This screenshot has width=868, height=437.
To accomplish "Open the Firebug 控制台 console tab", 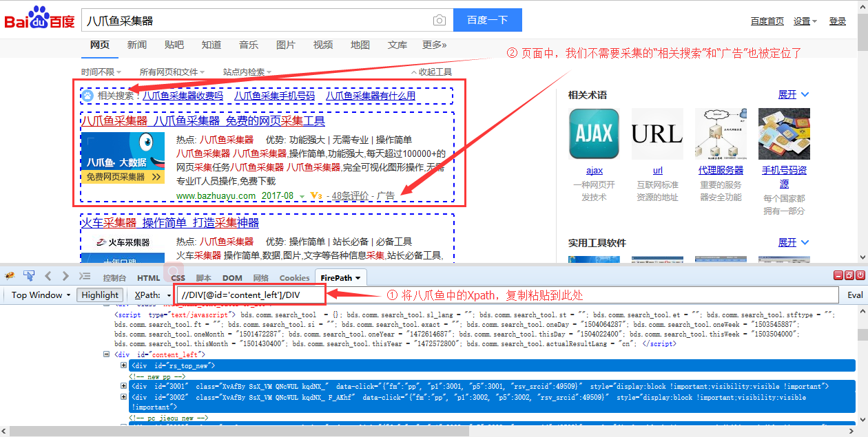I will click(x=114, y=278).
